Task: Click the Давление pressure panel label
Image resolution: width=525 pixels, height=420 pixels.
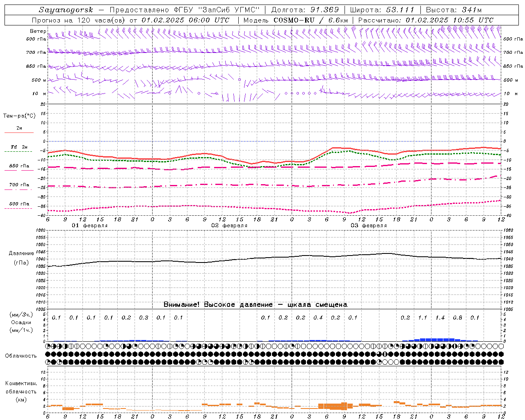Action: [x=22, y=253]
